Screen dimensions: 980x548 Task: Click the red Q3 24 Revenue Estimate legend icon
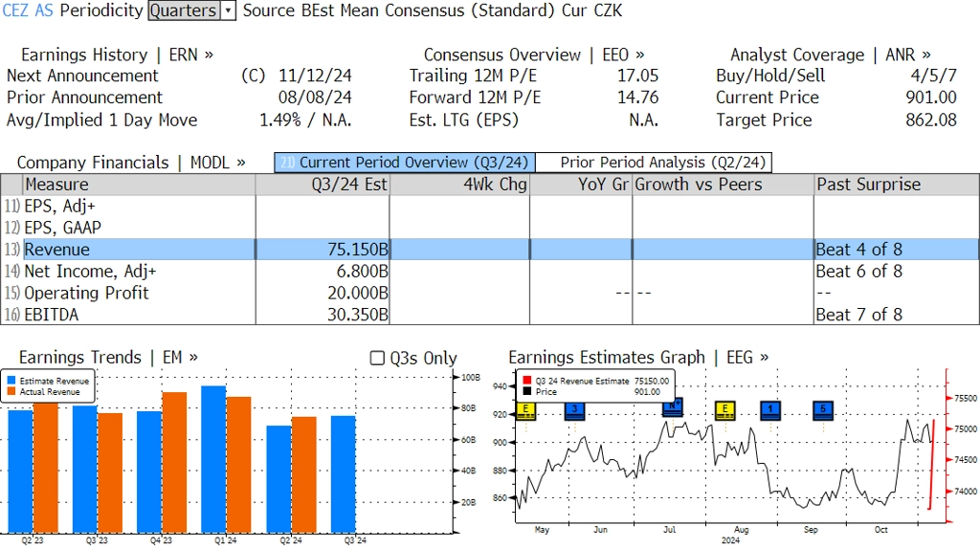(527, 381)
